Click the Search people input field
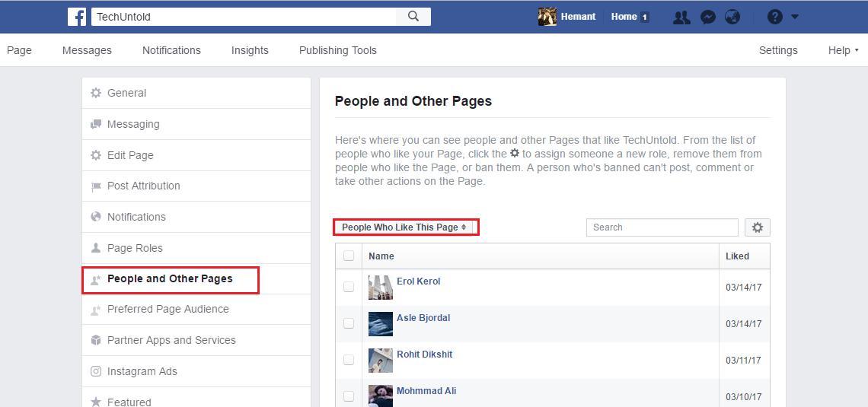 click(662, 227)
